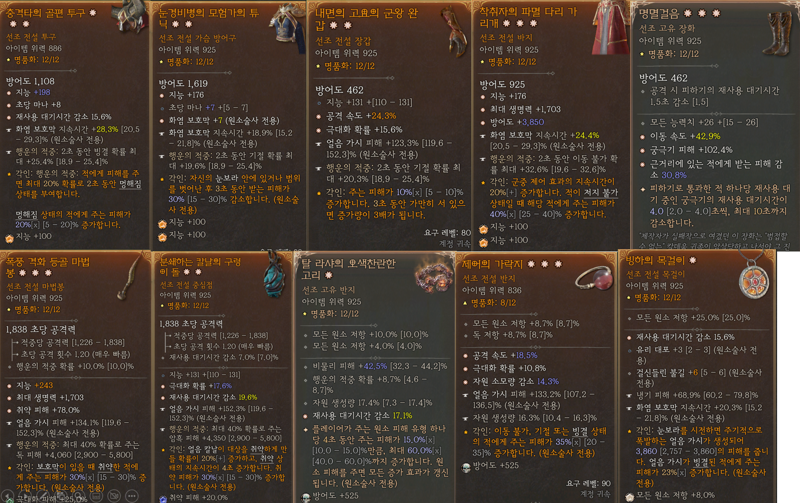Click 명품화: 8/12 on 제버의 가락지
Image resolution: width=800 pixels, height=503 pixels.
coord(489,303)
